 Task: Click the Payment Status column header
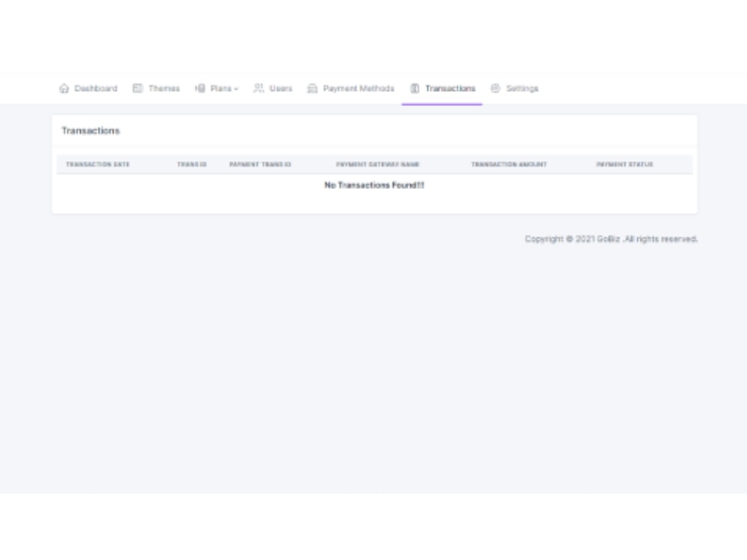click(624, 165)
